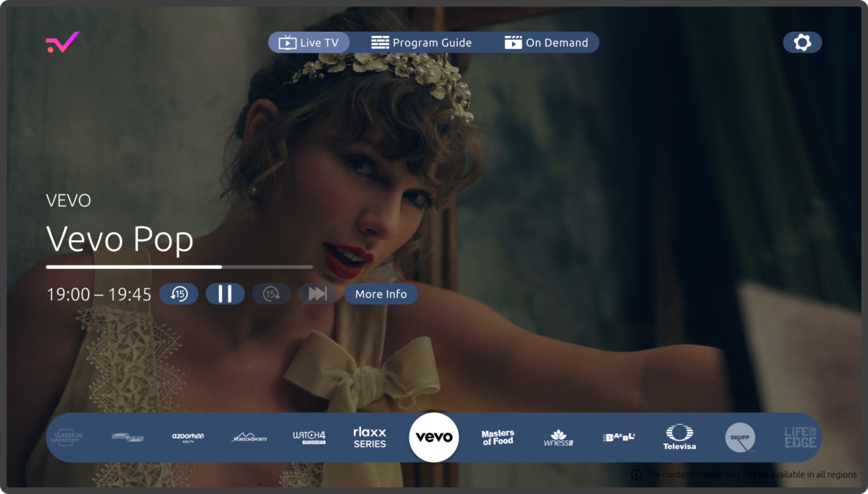Switch to Masters of Food channel

(x=498, y=437)
